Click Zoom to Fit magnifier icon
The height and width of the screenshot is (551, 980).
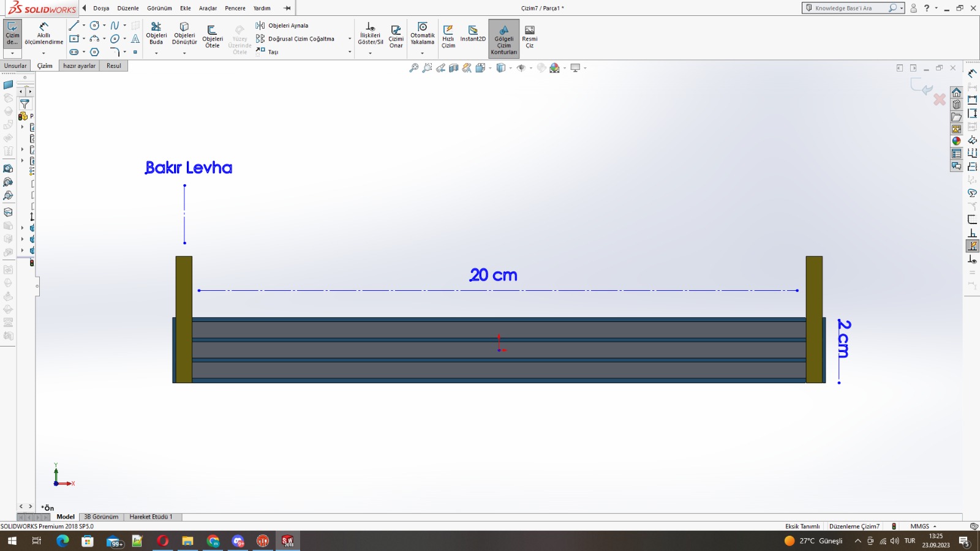coord(414,68)
